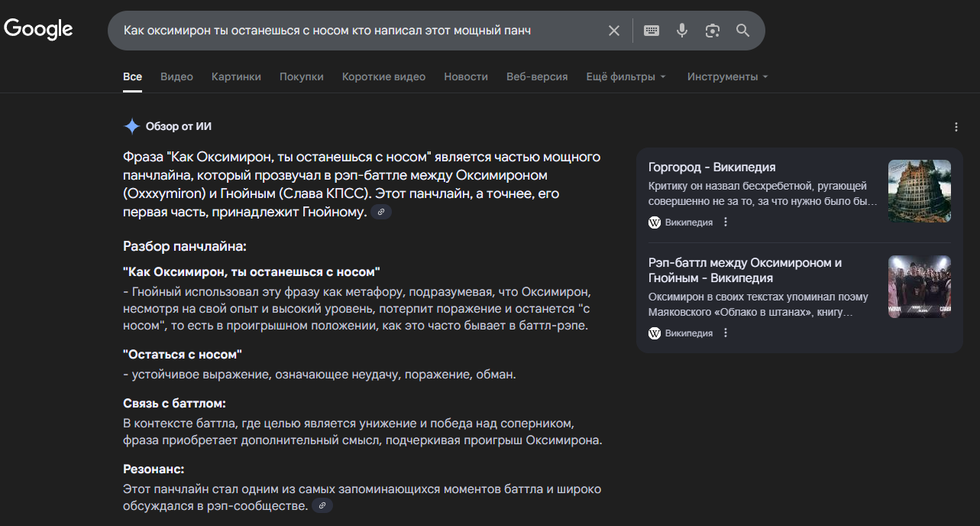Click the source link icon after Гнойному
980x526 pixels.
(x=381, y=212)
